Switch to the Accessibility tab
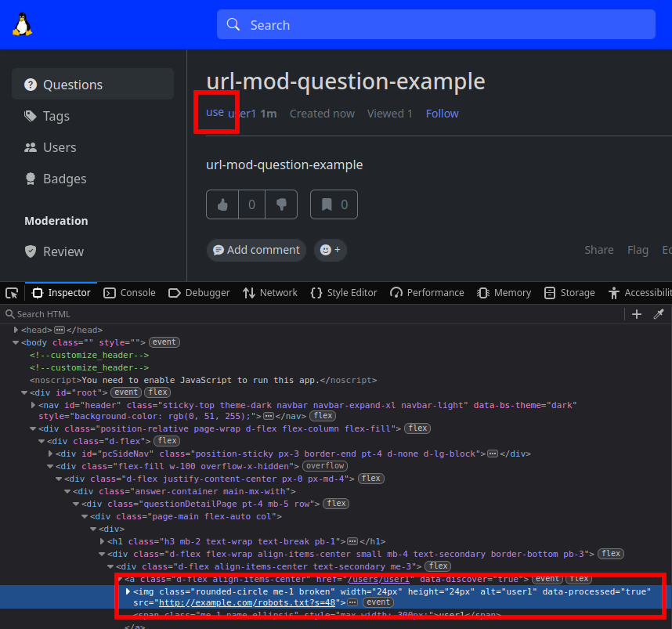 tap(639, 293)
